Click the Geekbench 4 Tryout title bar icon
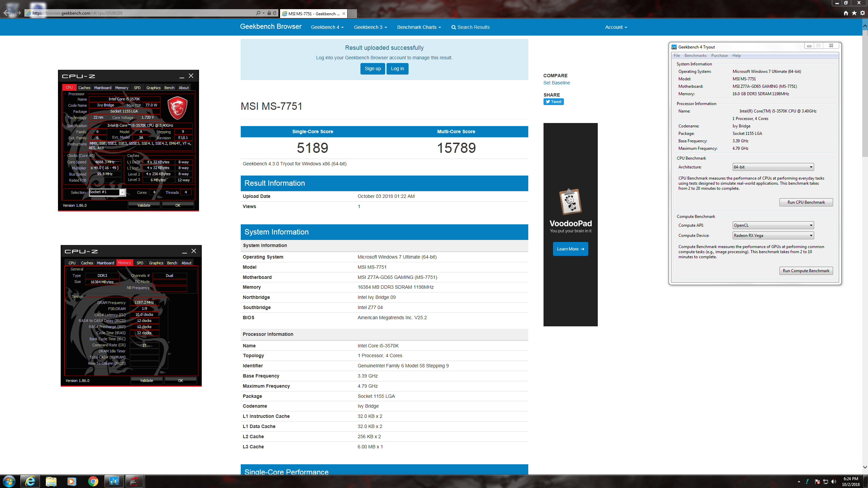The image size is (868, 488). (x=674, y=47)
